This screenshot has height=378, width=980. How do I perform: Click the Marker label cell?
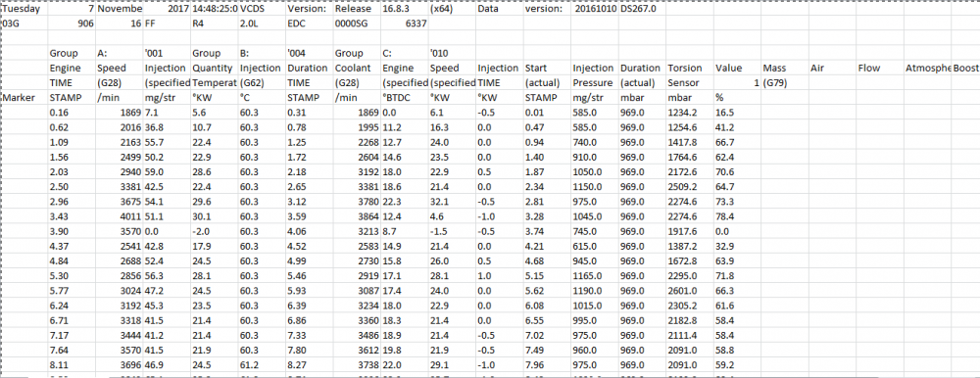[x=24, y=98]
